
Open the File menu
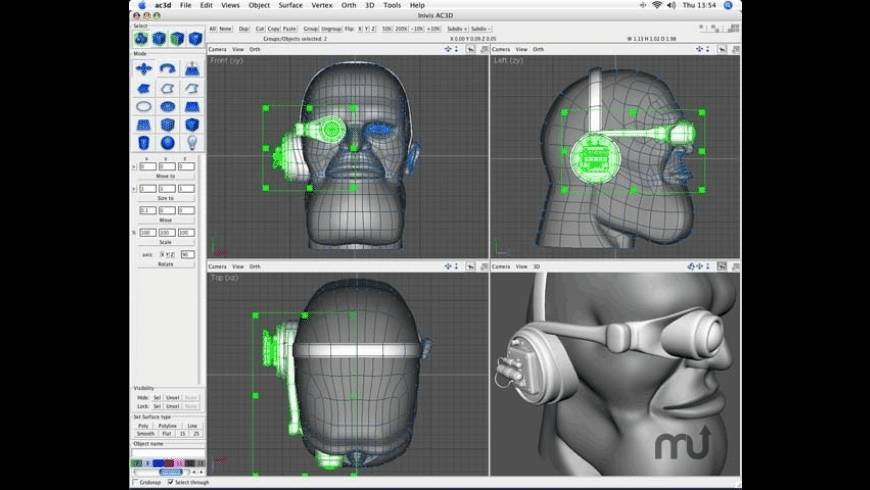[x=185, y=5]
